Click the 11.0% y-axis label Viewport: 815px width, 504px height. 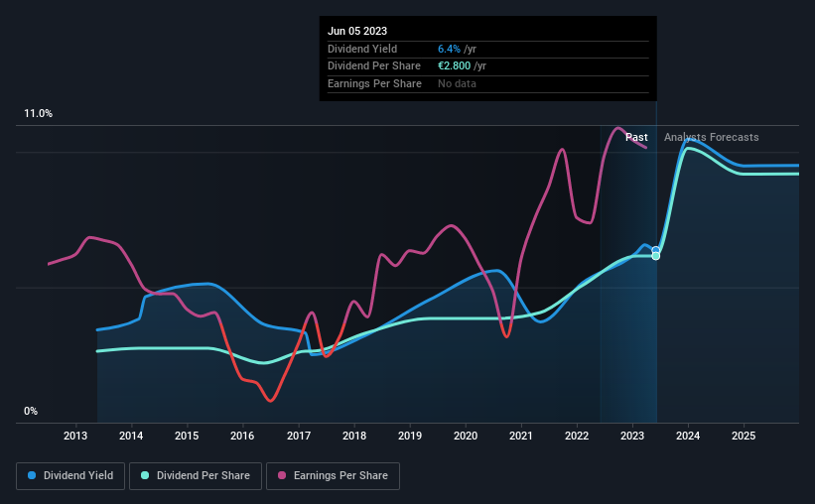click(39, 114)
